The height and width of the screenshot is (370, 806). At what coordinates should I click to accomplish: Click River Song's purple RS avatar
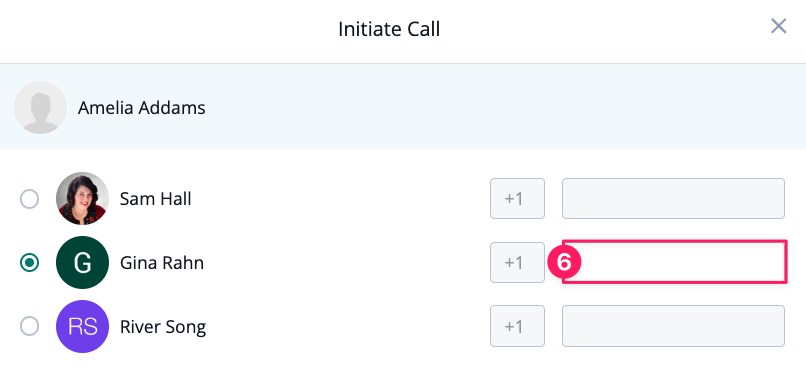[x=82, y=326]
